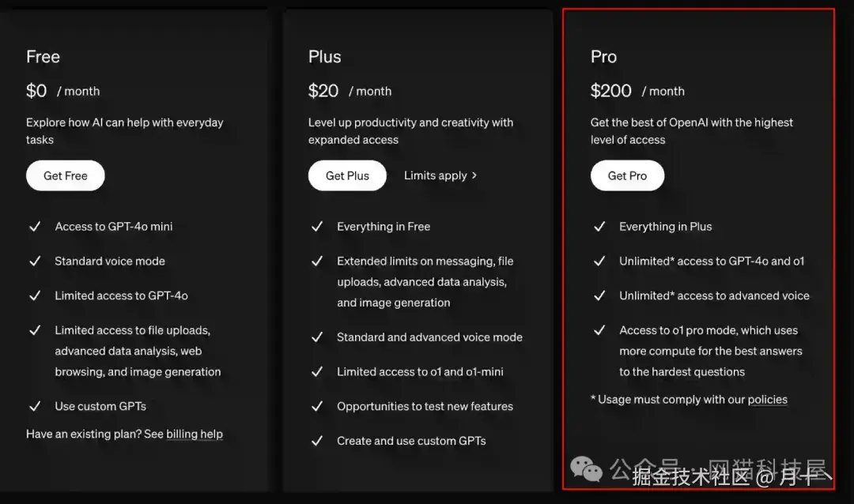Select the Free plan heading
This screenshot has width=854, height=504.
[43, 57]
